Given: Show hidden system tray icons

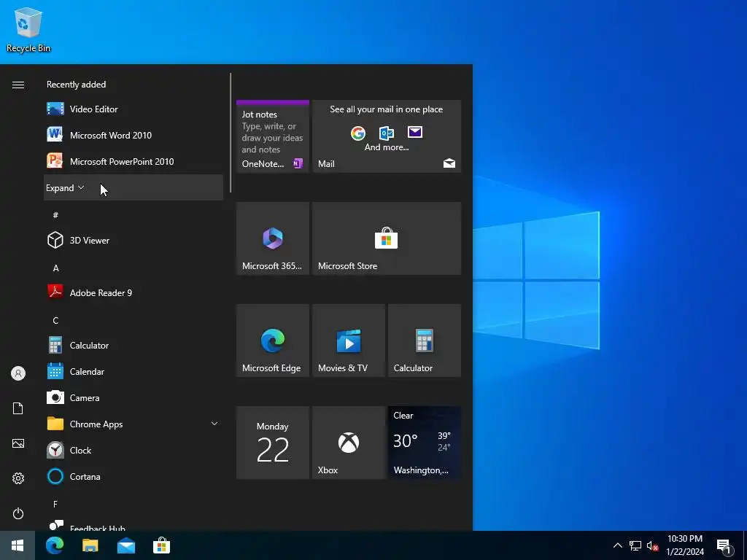Looking at the screenshot, I should pyautogui.click(x=617, y=545).
